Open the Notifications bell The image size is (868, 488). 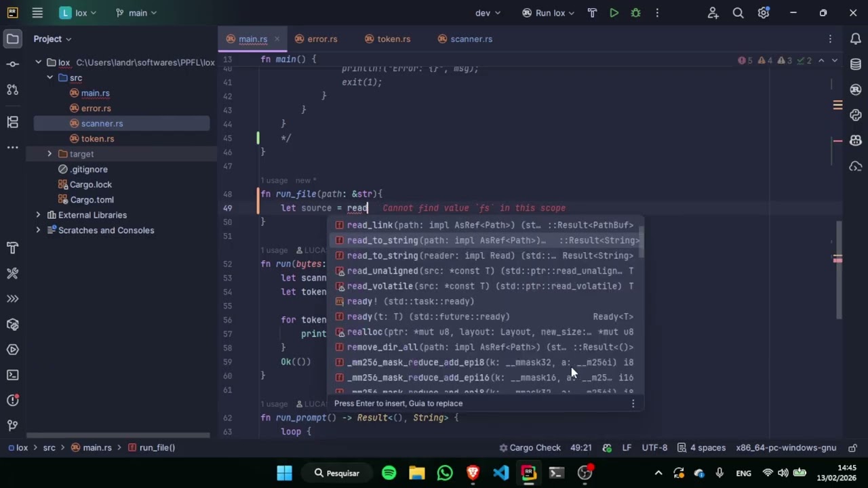tap(856, 39)
